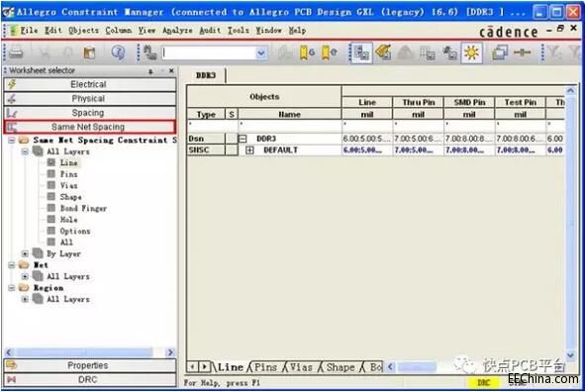This screenshot has width=585, height=392.
Task: Open the Analyze menu
Action: tap(177, 31)
